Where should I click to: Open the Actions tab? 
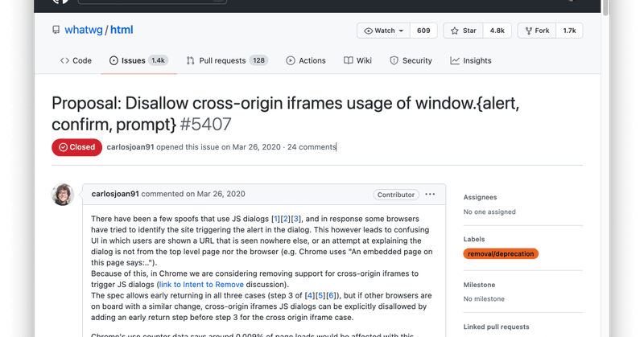306,61
